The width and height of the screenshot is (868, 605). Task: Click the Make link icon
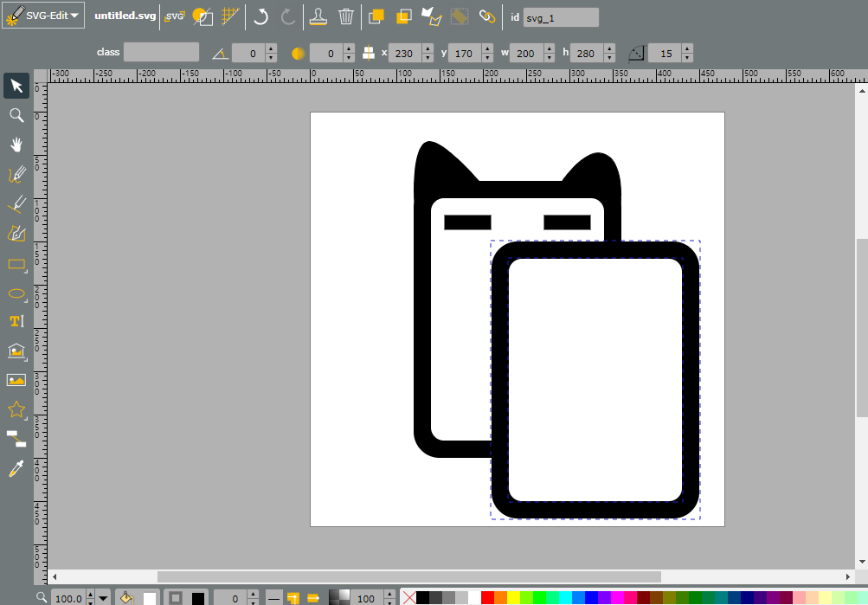point(487,16)
